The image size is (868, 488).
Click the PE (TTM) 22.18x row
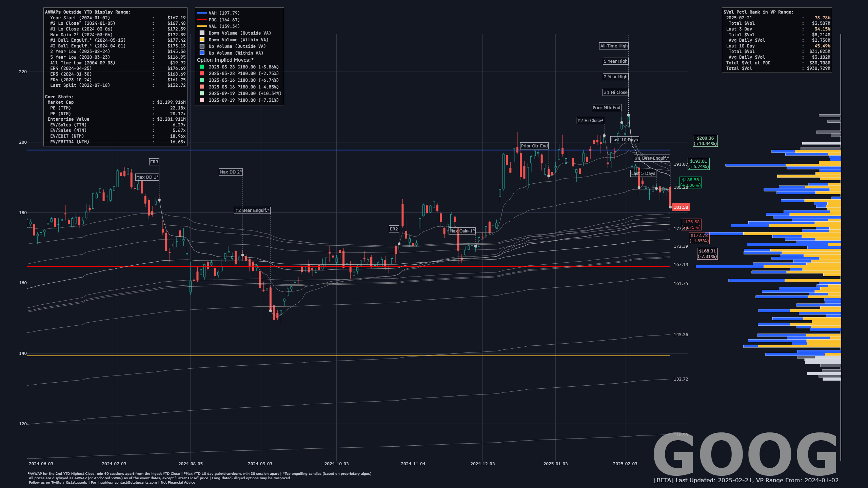(x=118, y=108)
